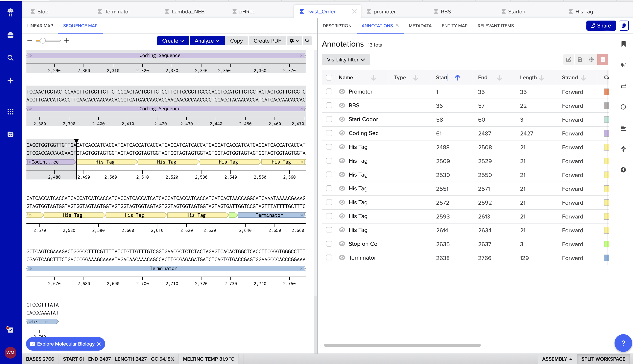Viewport: 633px width, 364px height.
Task: Click the Share button
Action: [600, 26]
